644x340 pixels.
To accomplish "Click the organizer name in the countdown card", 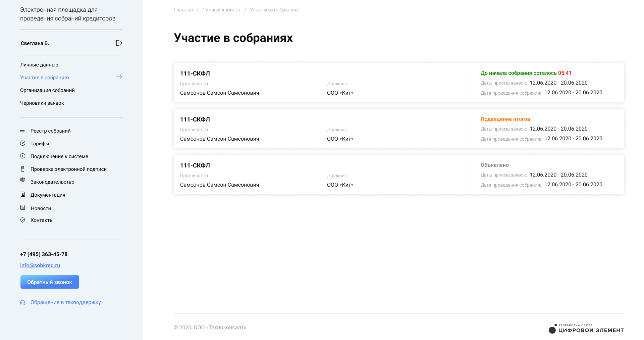I will tap(220, 93).
